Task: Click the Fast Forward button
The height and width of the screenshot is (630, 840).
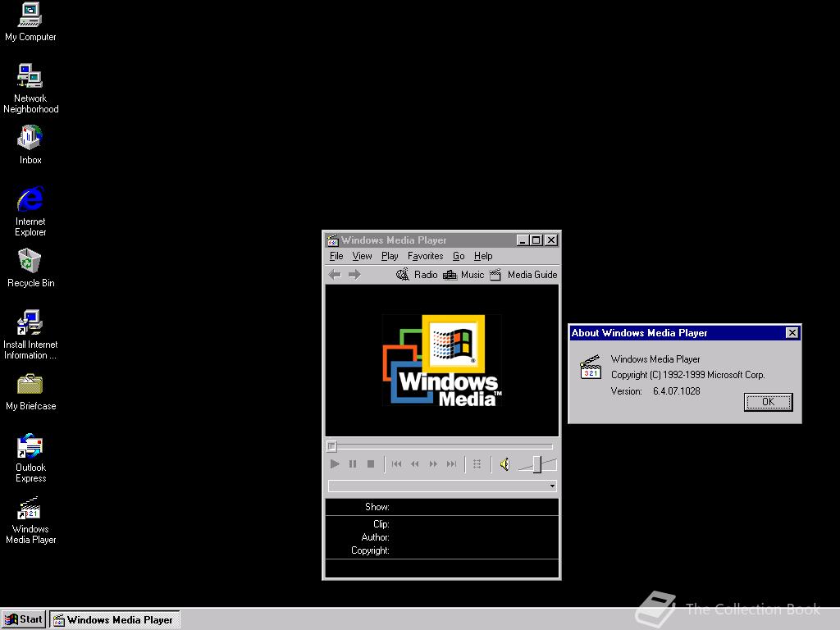Action: point(433,464)
